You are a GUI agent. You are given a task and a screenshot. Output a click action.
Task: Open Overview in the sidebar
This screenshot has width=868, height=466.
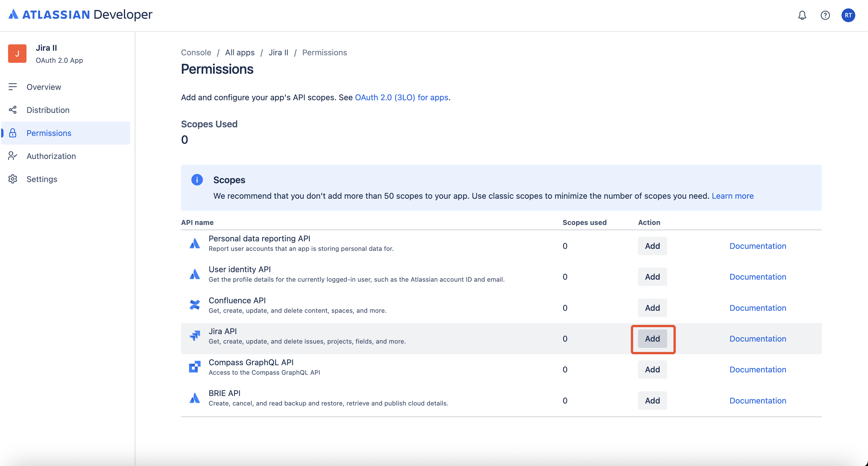point(44,87)
